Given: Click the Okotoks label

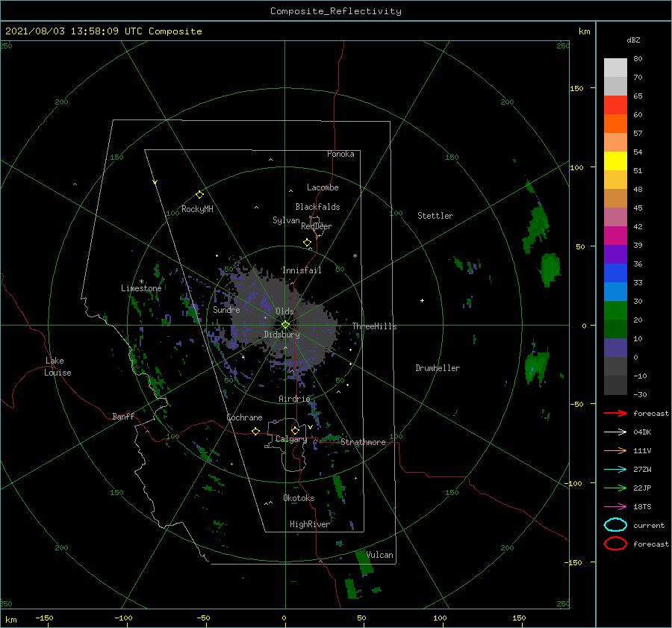Looking at the screenshot, I should [299, 498].
